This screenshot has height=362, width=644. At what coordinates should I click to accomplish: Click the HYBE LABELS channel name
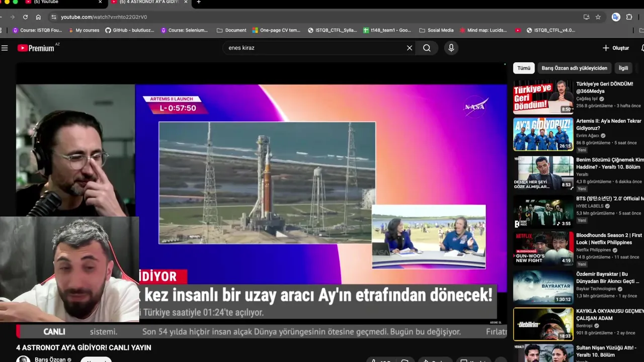pyautogui.click(x=589, y=206)
